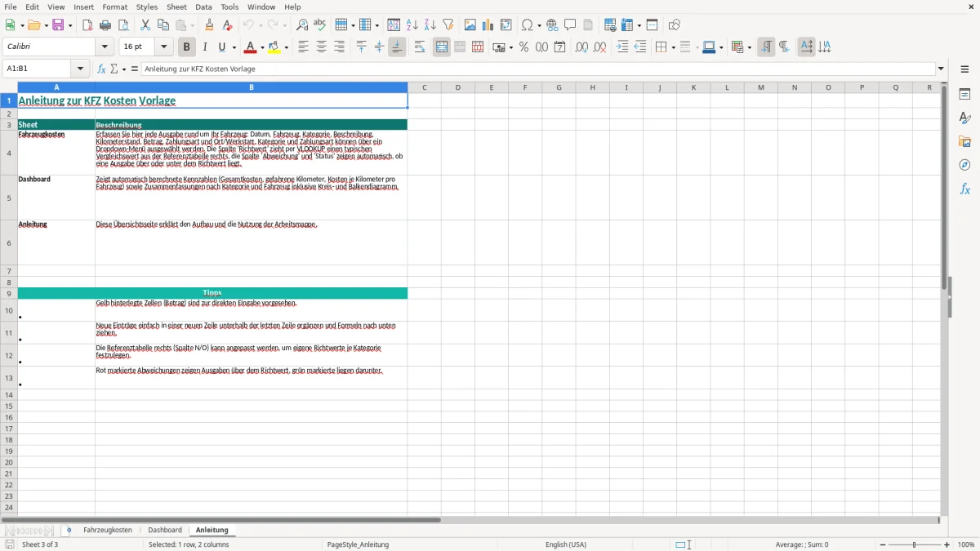Open sidebar Styles deck
Viewport: 980px width, 551px height.
tap(964, 118)
